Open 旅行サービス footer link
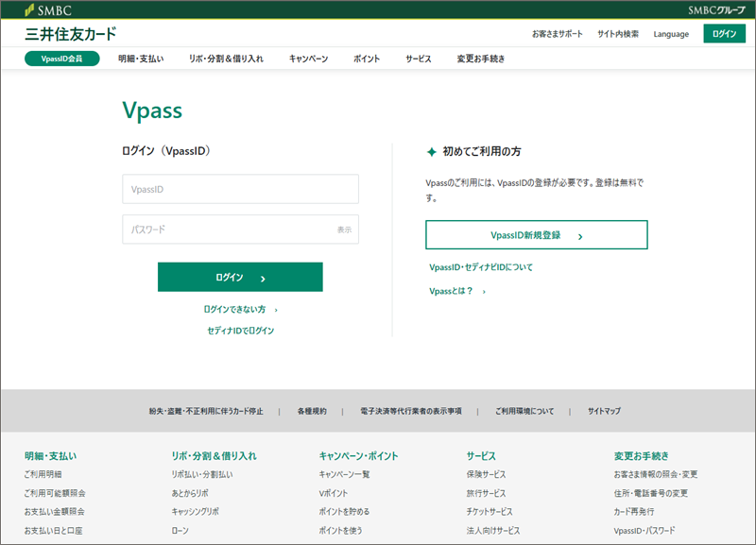The image size is (756, 545). 486,493
